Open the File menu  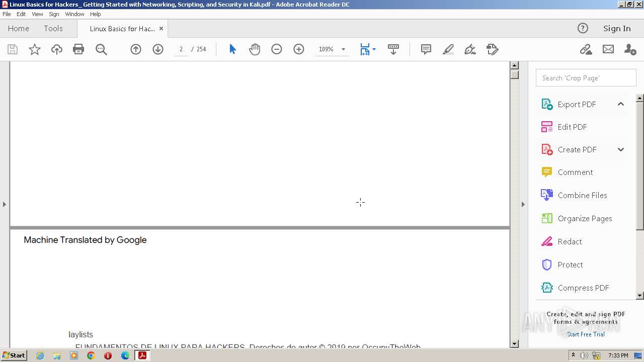7,14
